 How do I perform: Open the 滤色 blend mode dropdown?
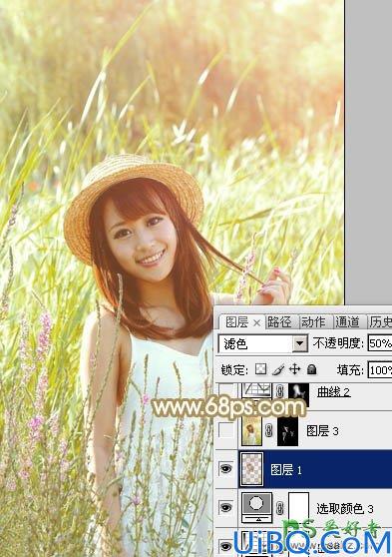point(299,343)
